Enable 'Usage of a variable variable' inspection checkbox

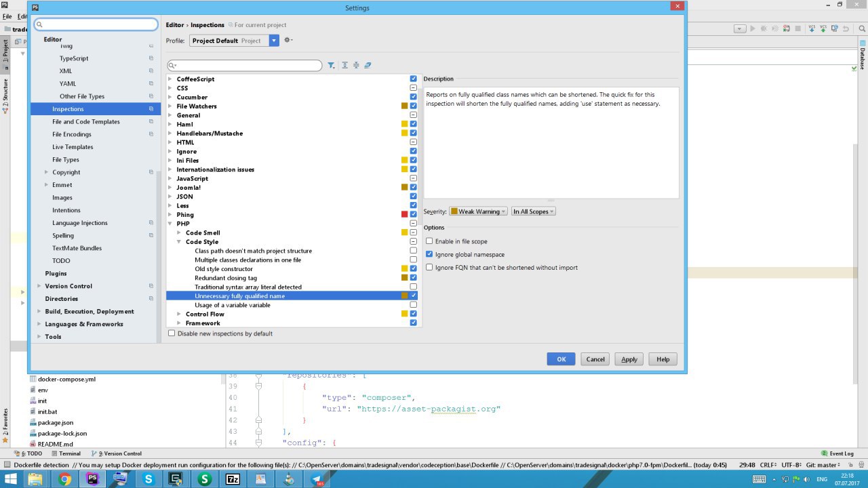click(x=414, y=305)
